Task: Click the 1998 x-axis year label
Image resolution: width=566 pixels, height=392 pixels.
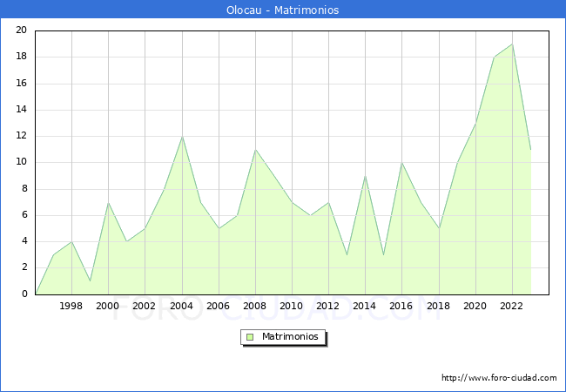Action: point(71,306)
